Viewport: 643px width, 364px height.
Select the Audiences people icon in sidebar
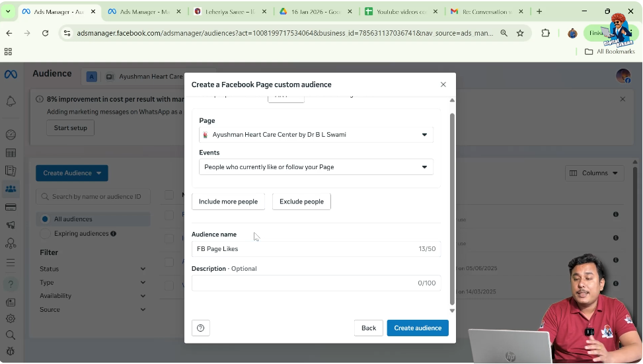[11, 189]
